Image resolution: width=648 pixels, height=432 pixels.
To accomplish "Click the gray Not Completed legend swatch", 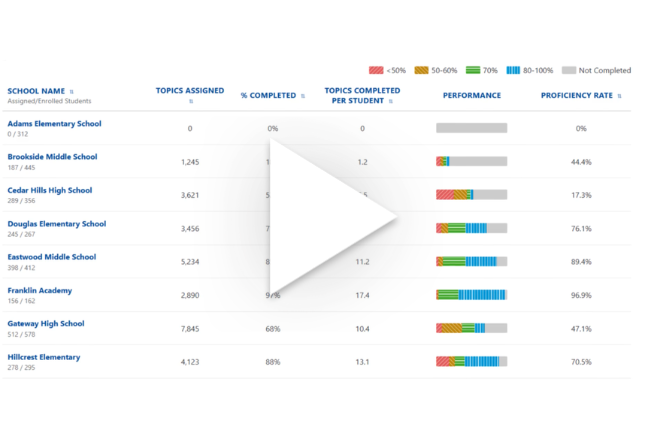I will (568, 70).
